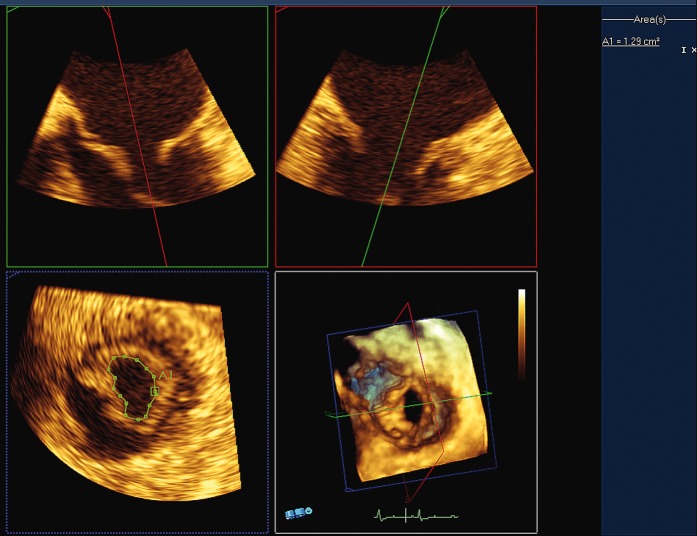This screenshot has width=697, height=536.
Task: Open the blue cubes volume icon
Action: [295, 513]
